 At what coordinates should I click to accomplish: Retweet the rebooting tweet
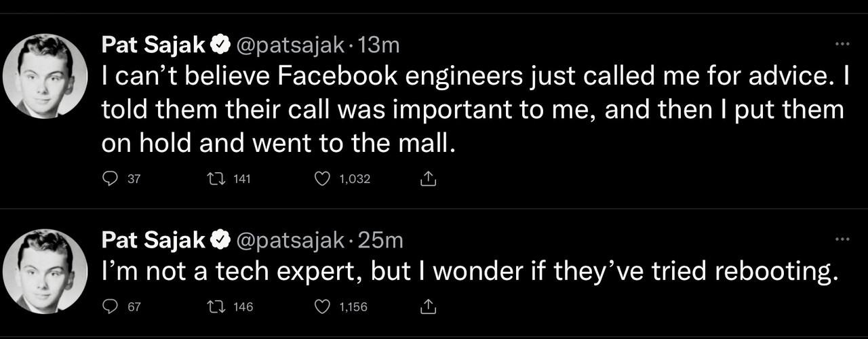tap(214, 307)
